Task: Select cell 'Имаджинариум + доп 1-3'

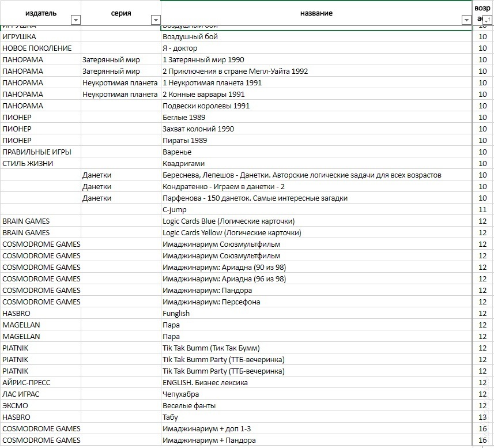Action: coord(316,429)
